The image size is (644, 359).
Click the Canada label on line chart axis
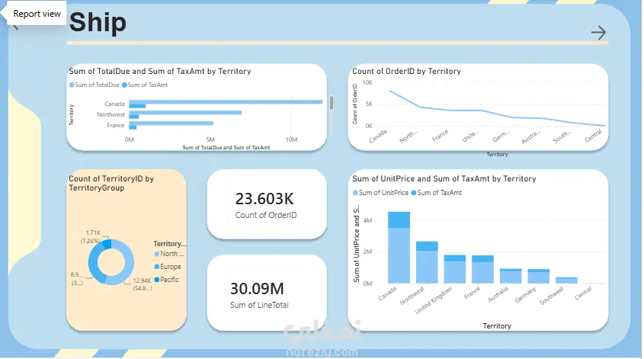[x=378, y=136]
